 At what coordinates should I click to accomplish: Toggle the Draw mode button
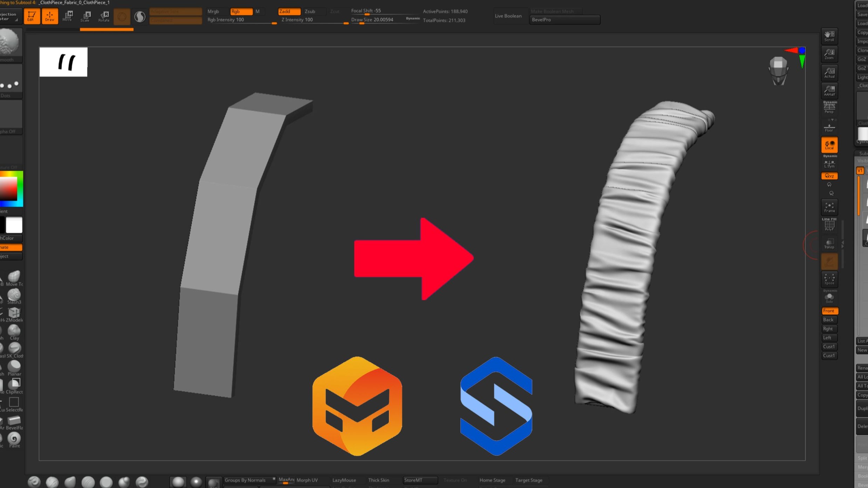click(50, 16)
